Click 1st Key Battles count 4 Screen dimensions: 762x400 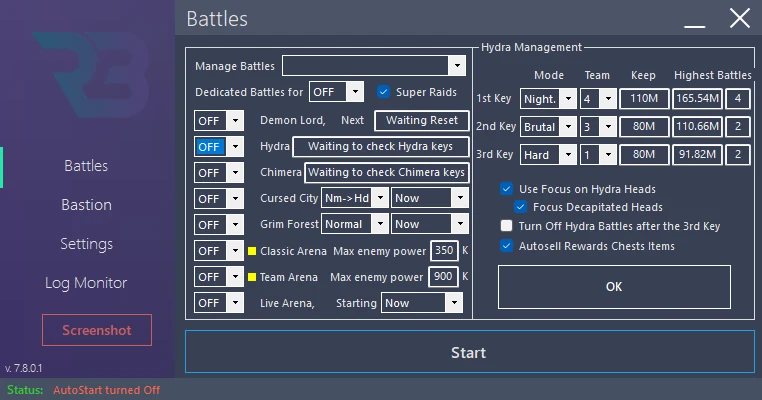(738, 99)
